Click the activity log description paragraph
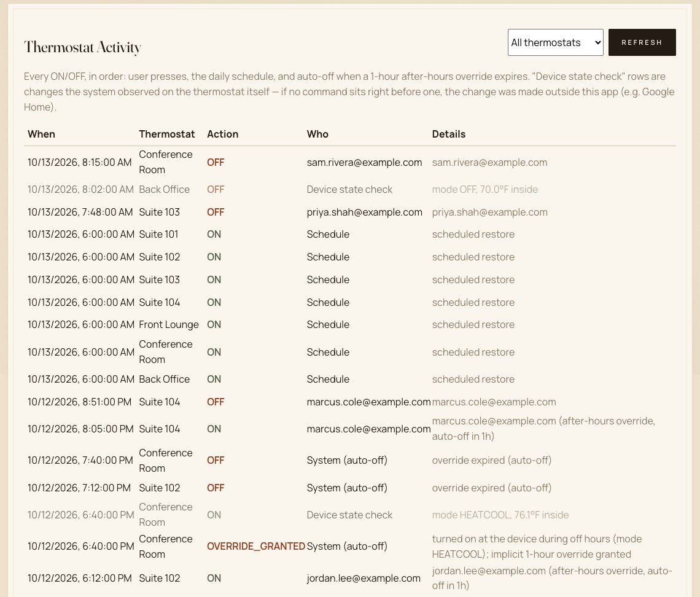The width and height of the screenshot is (700, 597). (349, 92)
